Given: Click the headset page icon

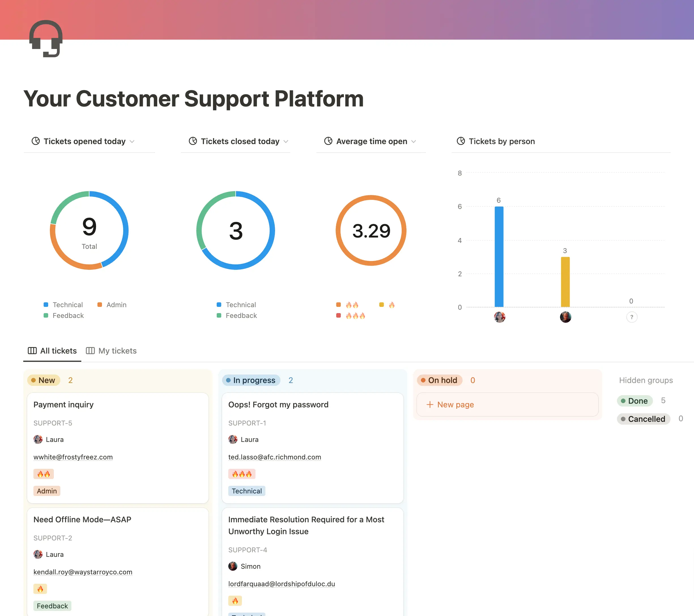Looking at the screenshot, I should pos(46,39).
